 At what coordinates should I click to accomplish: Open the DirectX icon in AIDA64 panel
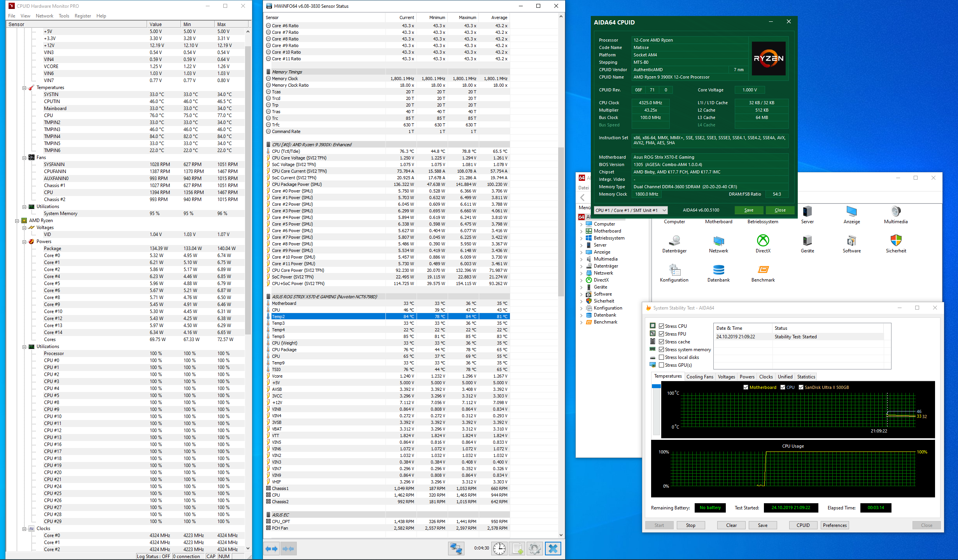[x=763, y=244]
